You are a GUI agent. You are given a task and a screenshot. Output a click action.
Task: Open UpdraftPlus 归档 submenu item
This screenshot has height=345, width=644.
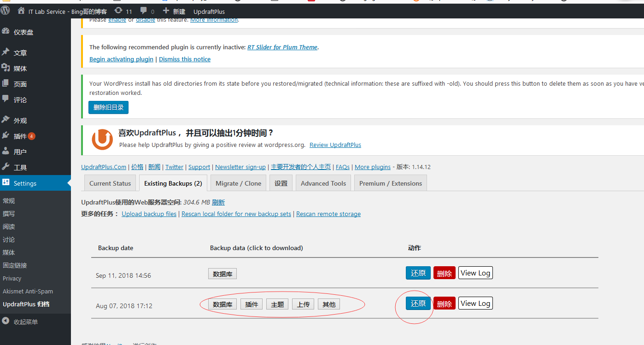coord(26,304)
